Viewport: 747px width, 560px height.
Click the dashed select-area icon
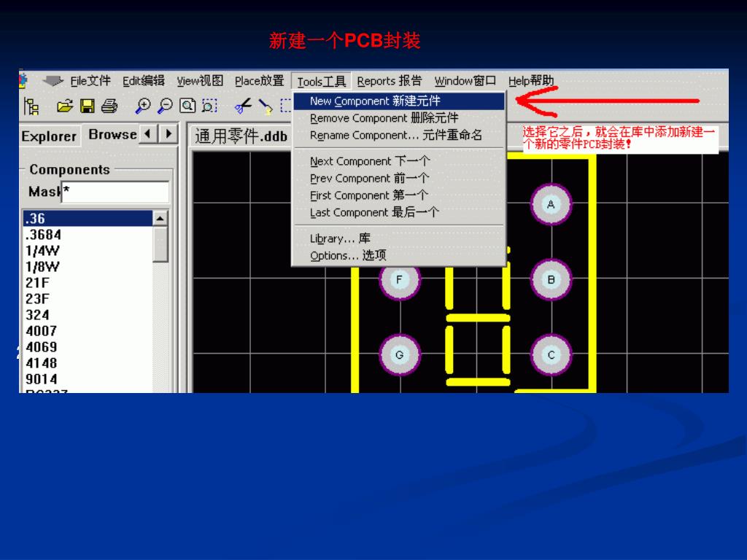point(286,106)
